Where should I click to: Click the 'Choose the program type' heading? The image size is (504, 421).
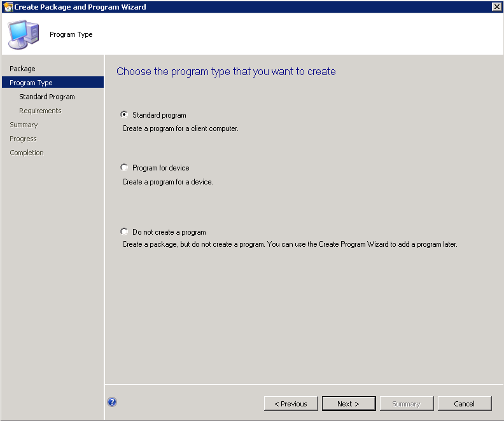226,71
